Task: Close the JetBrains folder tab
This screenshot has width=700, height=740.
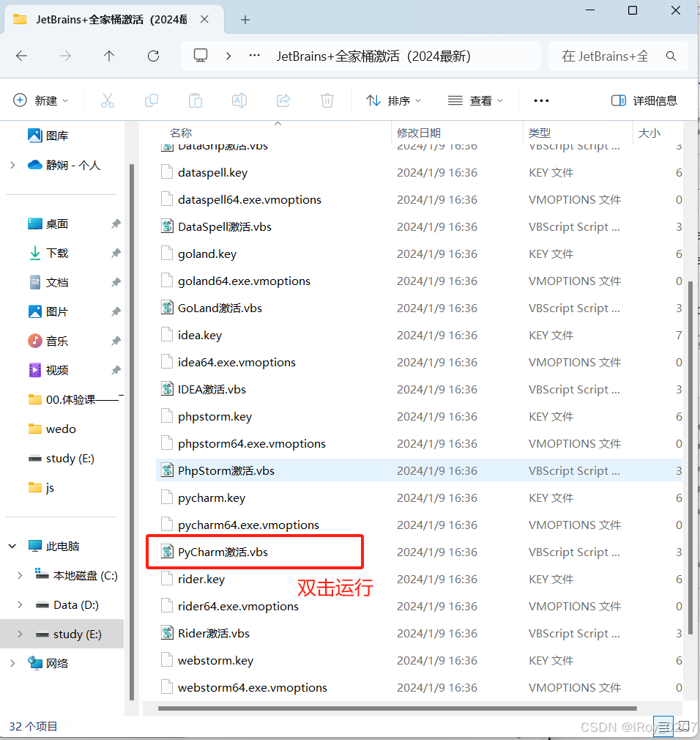Action: pyautogui.click(x=204, y=19)
